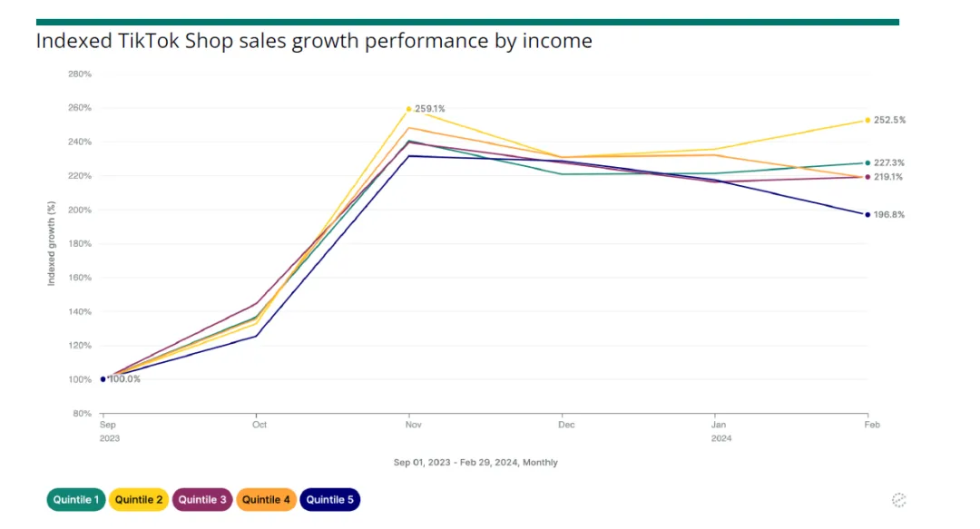Click the 196.8% Quintile 5 endpoint marker
The height and width of the screenshot is (529, 980).
pos(867,215)
